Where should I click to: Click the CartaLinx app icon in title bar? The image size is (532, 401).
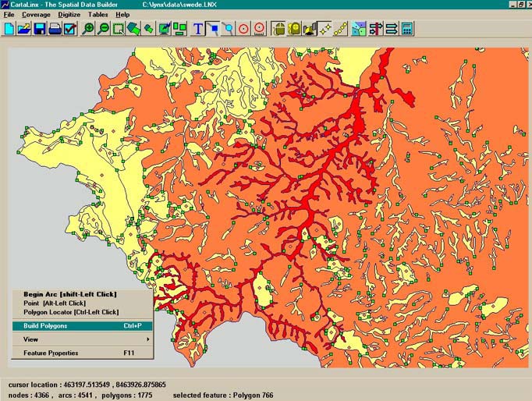5,5
